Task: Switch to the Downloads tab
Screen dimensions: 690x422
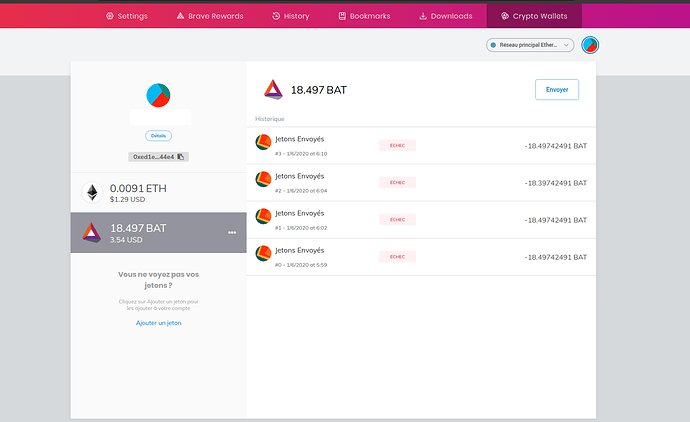Action: pos(445,16)
